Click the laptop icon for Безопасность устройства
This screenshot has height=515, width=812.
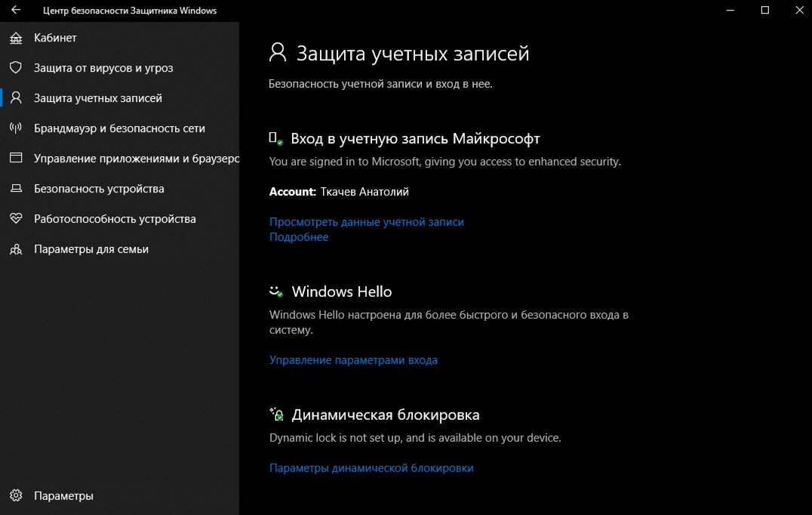[16, 188]
